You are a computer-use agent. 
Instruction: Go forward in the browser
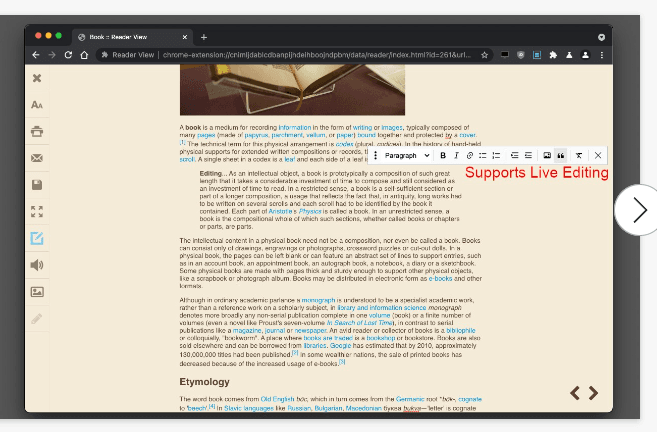(x=52, y=55)
